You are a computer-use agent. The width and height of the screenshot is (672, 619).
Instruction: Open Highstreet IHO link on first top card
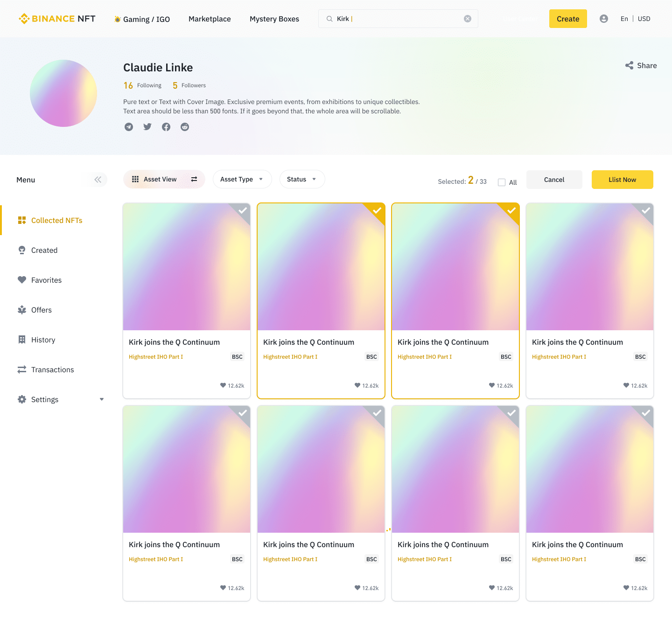pos(156,357)
